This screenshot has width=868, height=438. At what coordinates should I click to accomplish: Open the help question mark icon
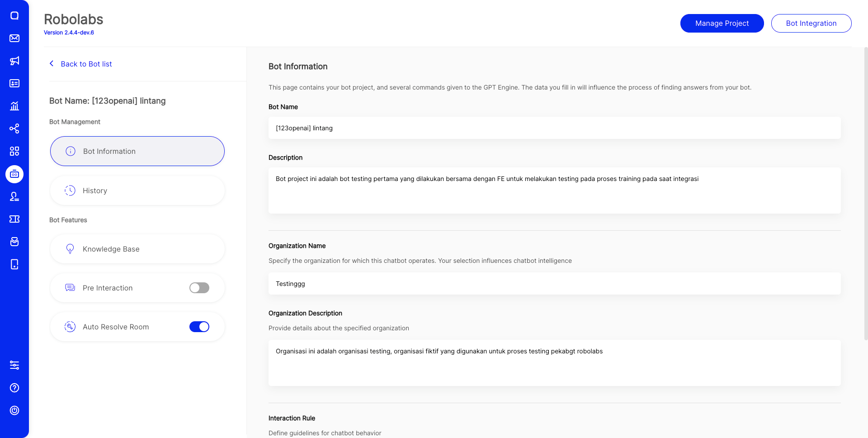tap(14, 388)
